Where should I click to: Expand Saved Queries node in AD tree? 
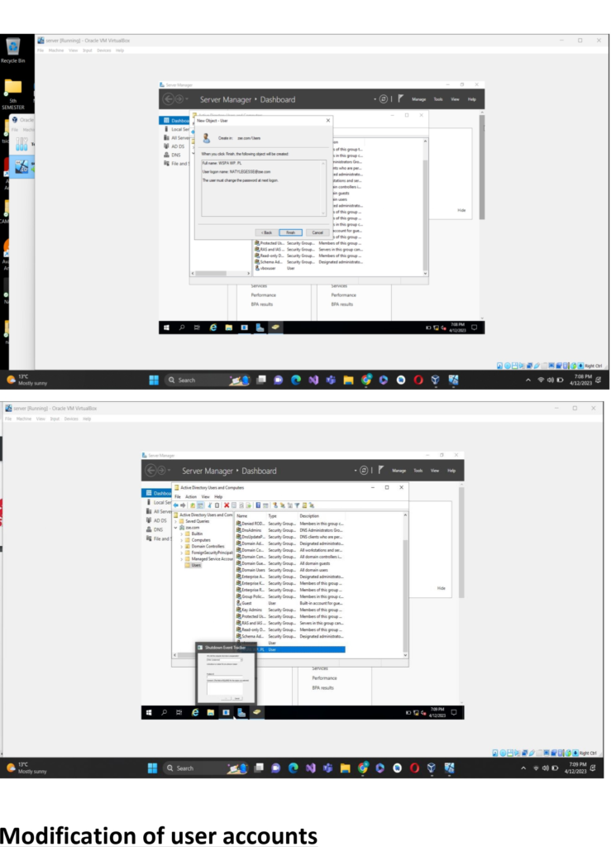[x=175, y=521]
